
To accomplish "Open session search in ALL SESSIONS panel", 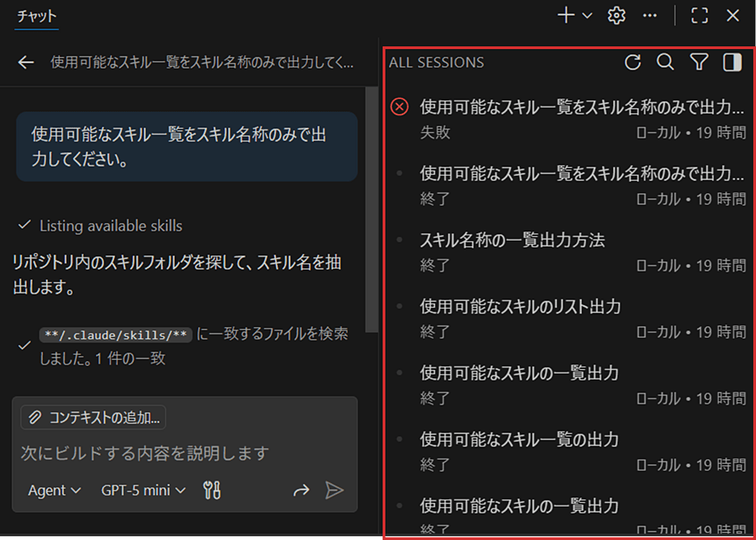I will coord(665,63).
